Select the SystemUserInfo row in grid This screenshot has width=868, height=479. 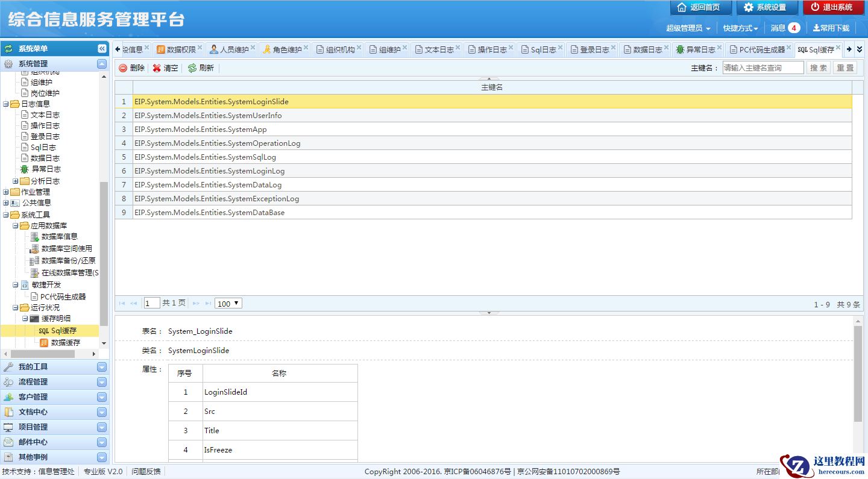tap(208, 116)
